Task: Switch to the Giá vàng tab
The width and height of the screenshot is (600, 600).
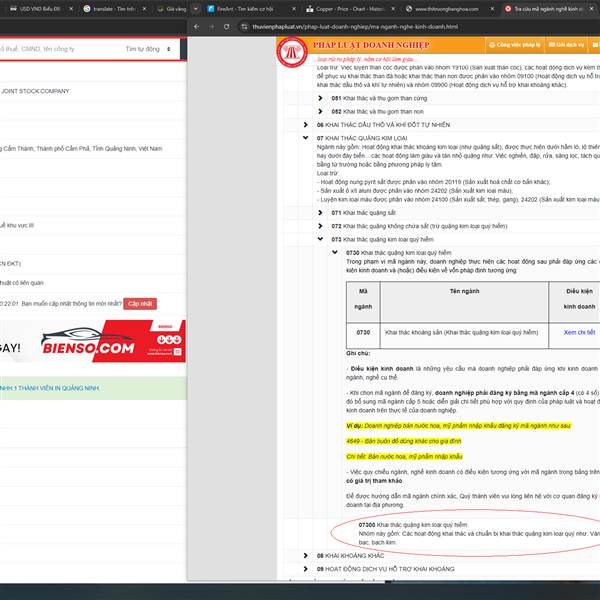Action: pos(172,9)
